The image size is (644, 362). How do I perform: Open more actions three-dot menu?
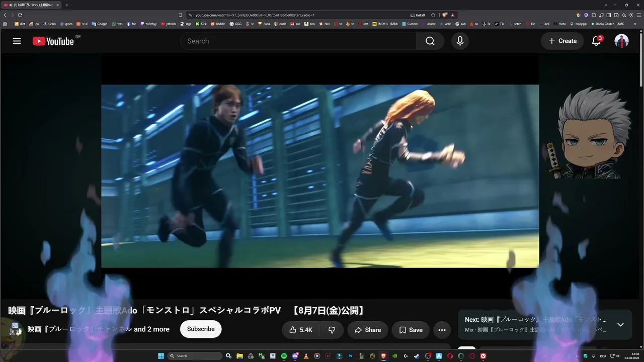tap(442, 330)
